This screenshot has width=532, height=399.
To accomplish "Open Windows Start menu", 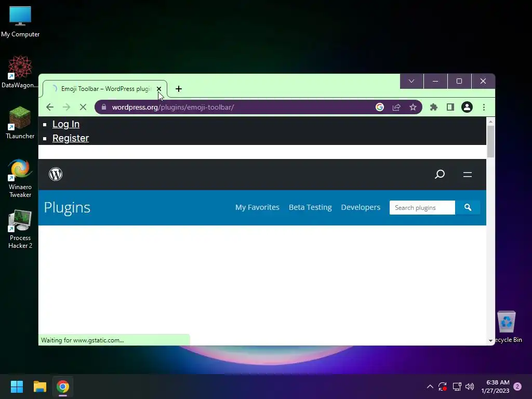I will click(x=17, y=387).
